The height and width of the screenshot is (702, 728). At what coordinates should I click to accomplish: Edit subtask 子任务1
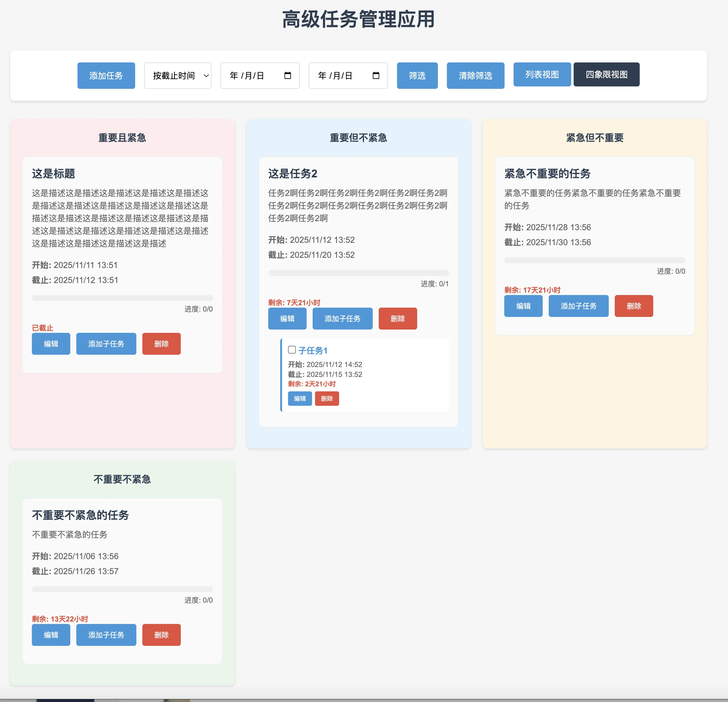coord(300,399)
